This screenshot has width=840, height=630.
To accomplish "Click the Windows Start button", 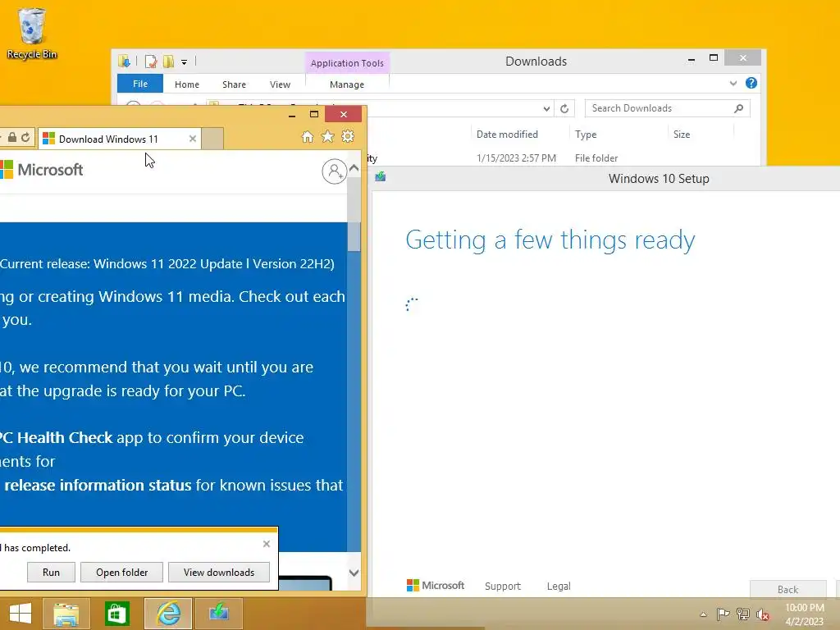I will click(21, 613).
